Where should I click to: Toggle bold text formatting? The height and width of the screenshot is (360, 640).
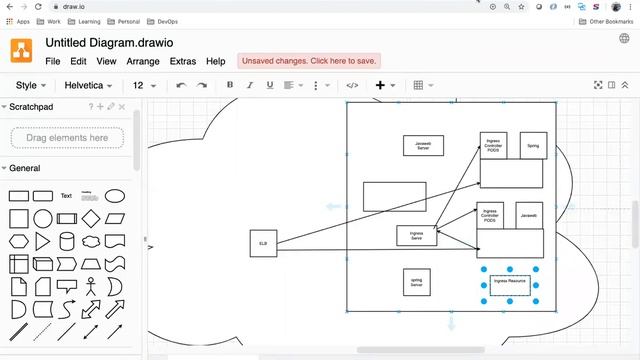230,85
